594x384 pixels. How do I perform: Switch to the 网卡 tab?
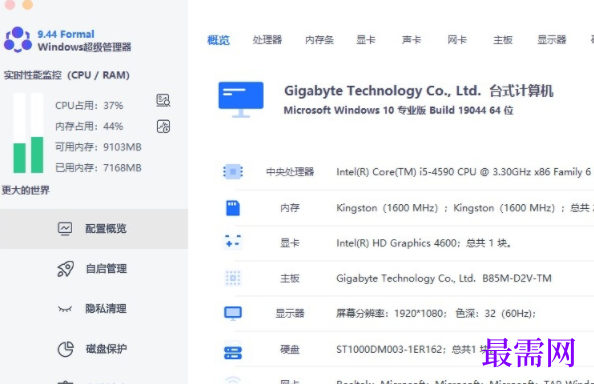457,40
